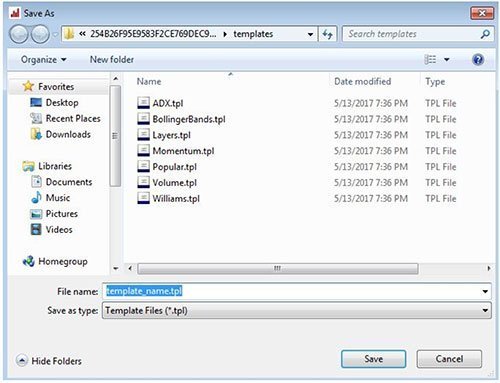Click the sidebar scroll down arrow
Screen dimensions: 500x383
(x=116, y=268)
